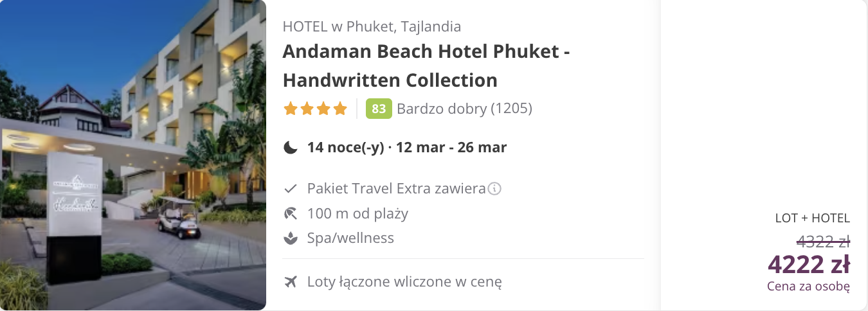The image size is (868, 311).
Task: Click the "Spa/wellness" amenity label
Action: [350, 238]
